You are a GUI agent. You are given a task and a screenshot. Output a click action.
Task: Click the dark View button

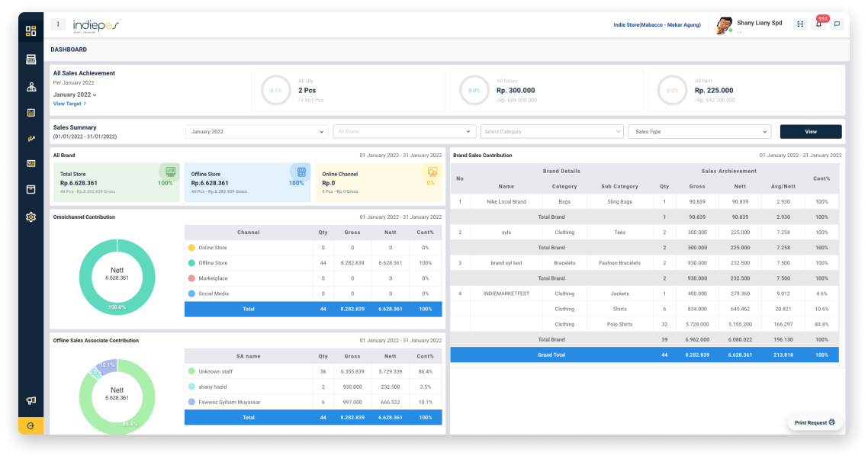(811, 132)
